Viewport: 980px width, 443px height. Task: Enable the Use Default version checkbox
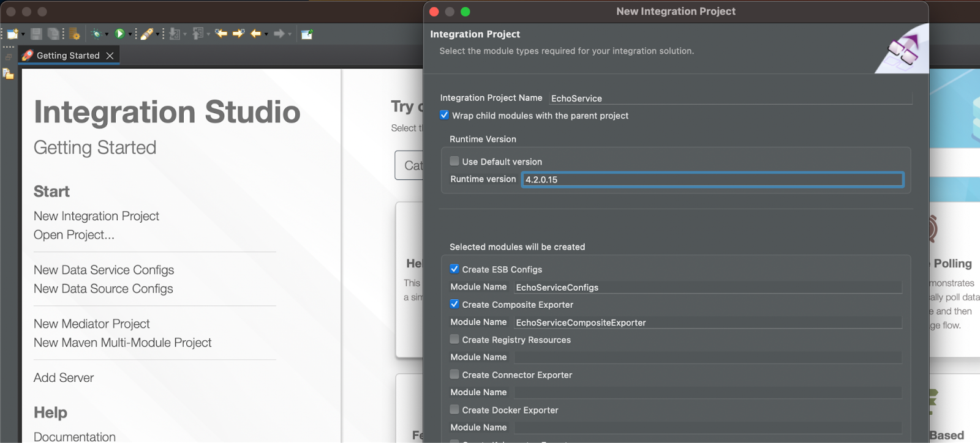(454, 161)
